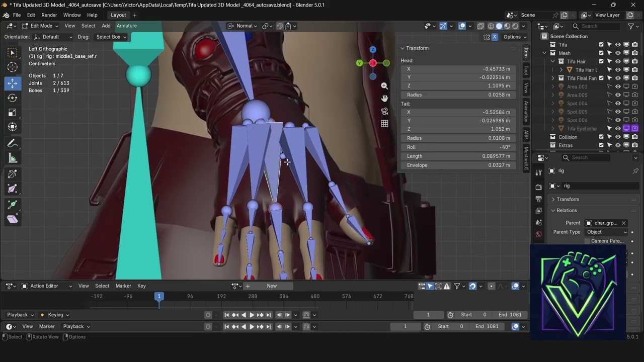644x362 pixels.
Task: Open the Parent Type Object dropdown
Action: (607, 232)
